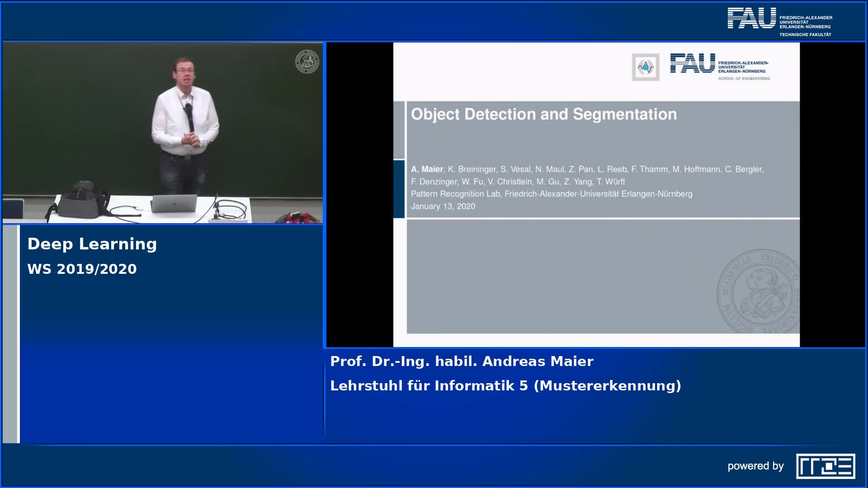Screen dimensions: 868x488
Task: Click the FAU logo in top-right header
Action: (x=751, y=19)
